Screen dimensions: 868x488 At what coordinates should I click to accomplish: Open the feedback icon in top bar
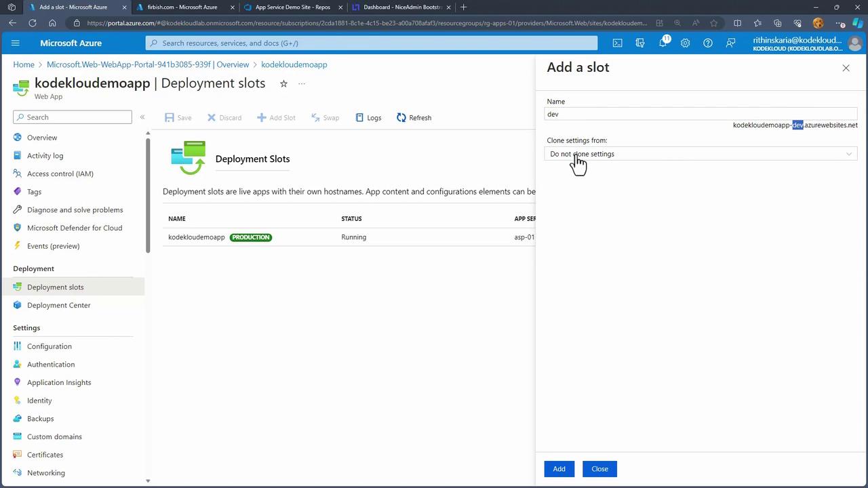click(730, 43)
